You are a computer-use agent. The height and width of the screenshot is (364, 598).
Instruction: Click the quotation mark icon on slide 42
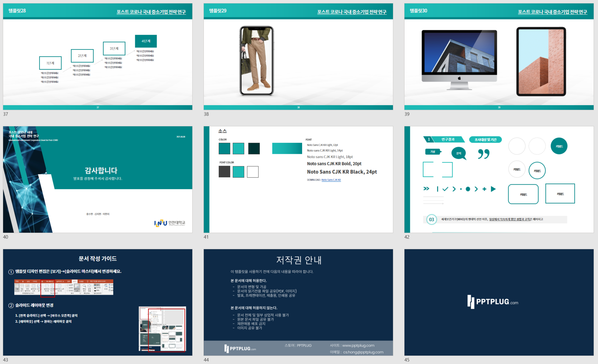[x=484, y=154]
